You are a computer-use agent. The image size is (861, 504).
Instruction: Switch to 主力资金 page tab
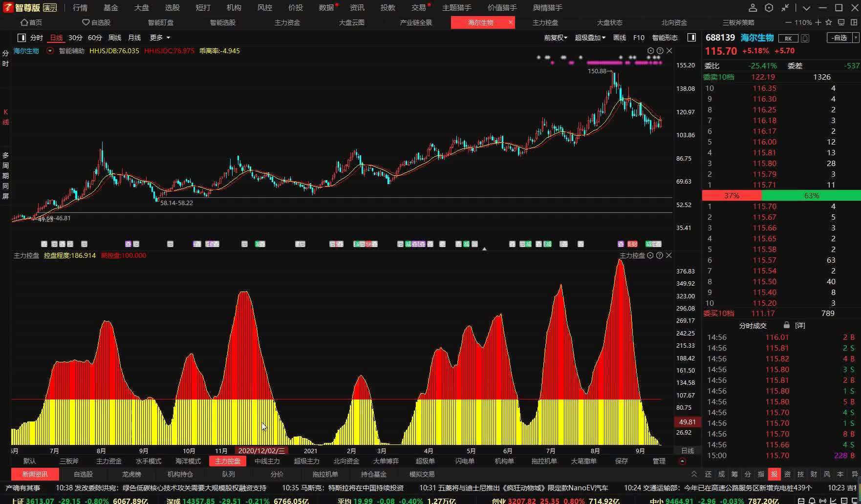[287, 22]
